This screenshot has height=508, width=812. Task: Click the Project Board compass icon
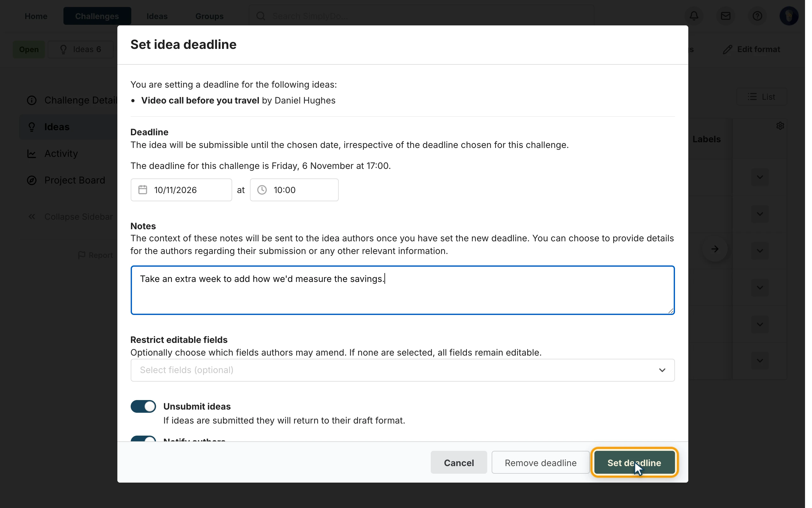point(31,180)
